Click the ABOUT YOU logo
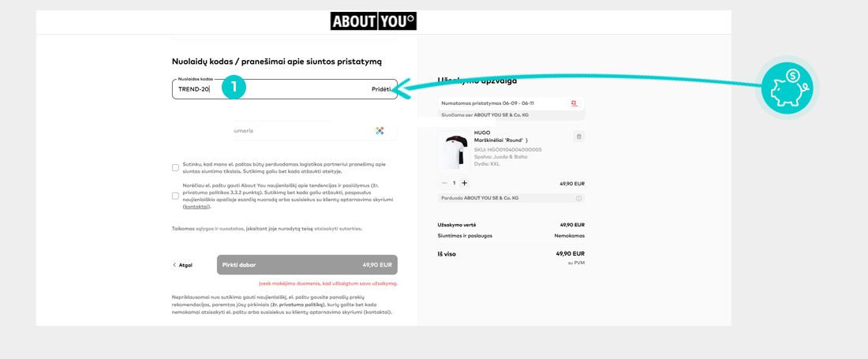868x359 pixels. tap(374, 21)
